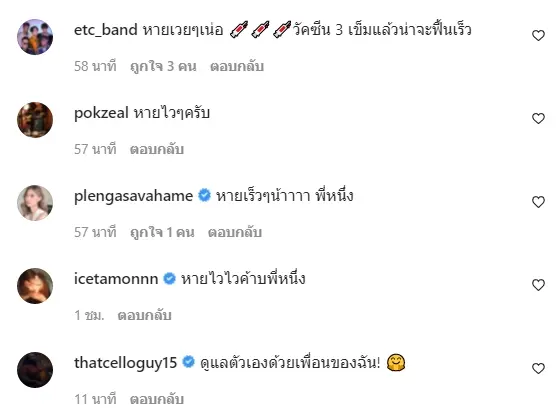Like the etc_band comment with heart icon
The image size is (560, 416).
tap(538, 35)
